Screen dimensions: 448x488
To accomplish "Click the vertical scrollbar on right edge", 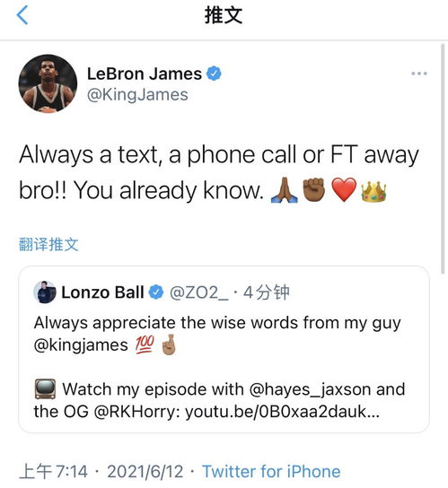I will 443,159.
